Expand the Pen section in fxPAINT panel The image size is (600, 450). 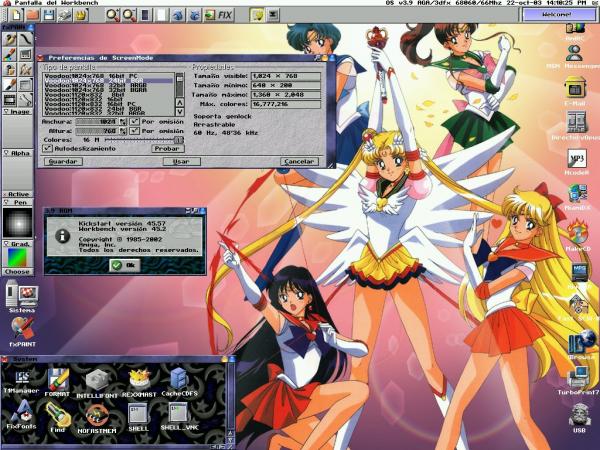(18, 202)
